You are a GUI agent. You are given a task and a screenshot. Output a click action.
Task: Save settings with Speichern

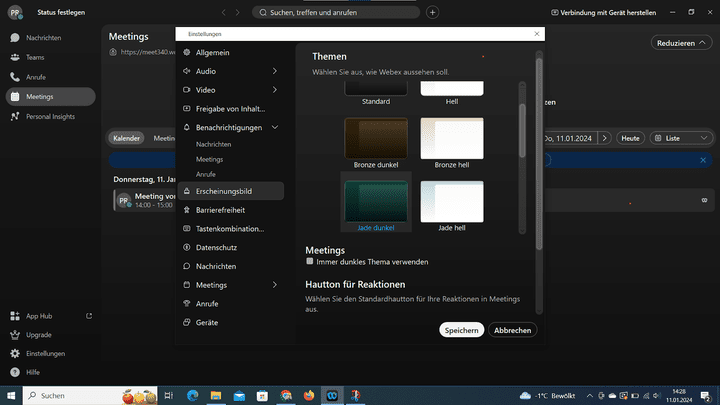(461, 330)
